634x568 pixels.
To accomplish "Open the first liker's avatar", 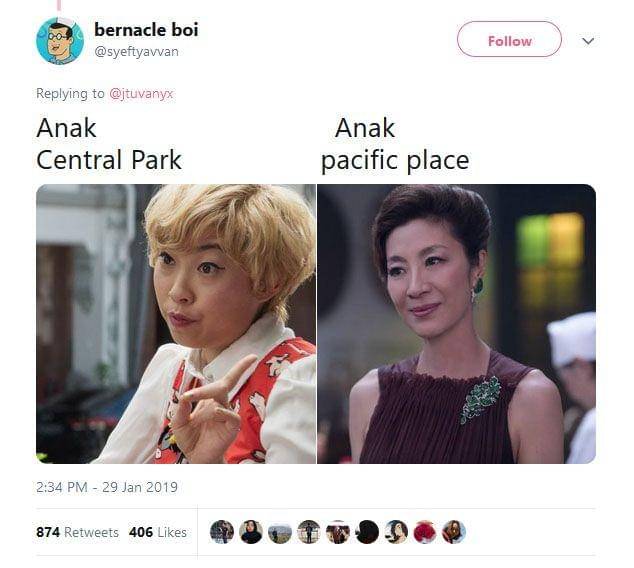I will pyautogui.click(x=222, y=532).
